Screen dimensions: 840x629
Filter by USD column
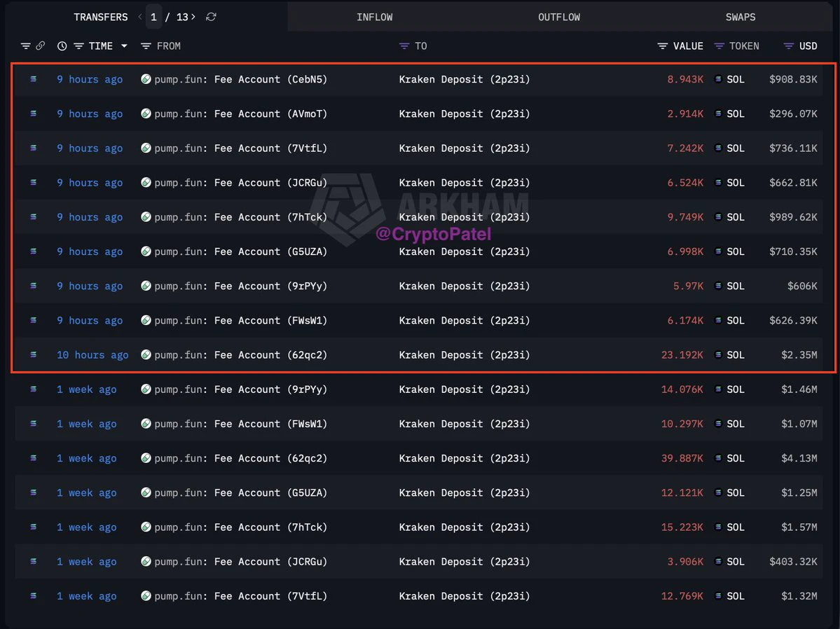click(789, 46)
